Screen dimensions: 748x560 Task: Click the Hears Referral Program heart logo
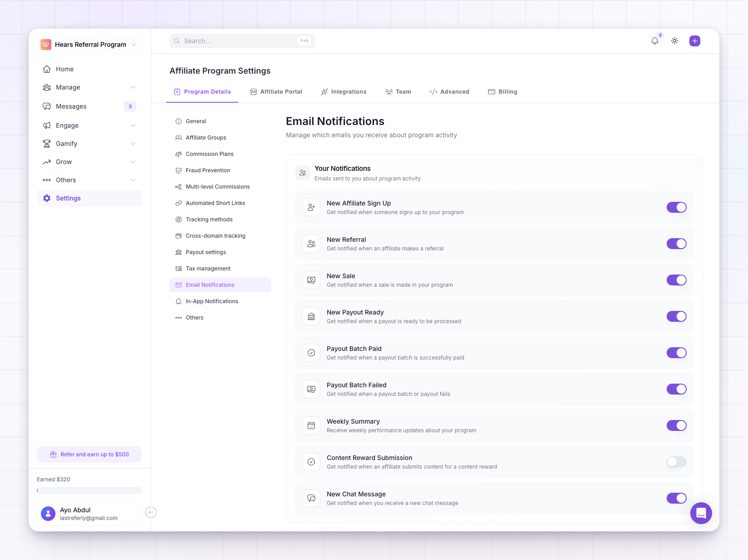pos(46,45)
